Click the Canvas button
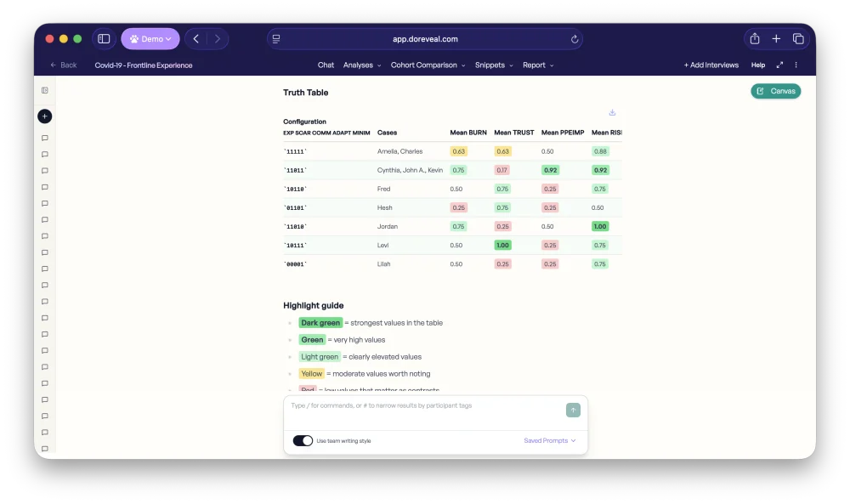850x504 pixels. (776, 91)
